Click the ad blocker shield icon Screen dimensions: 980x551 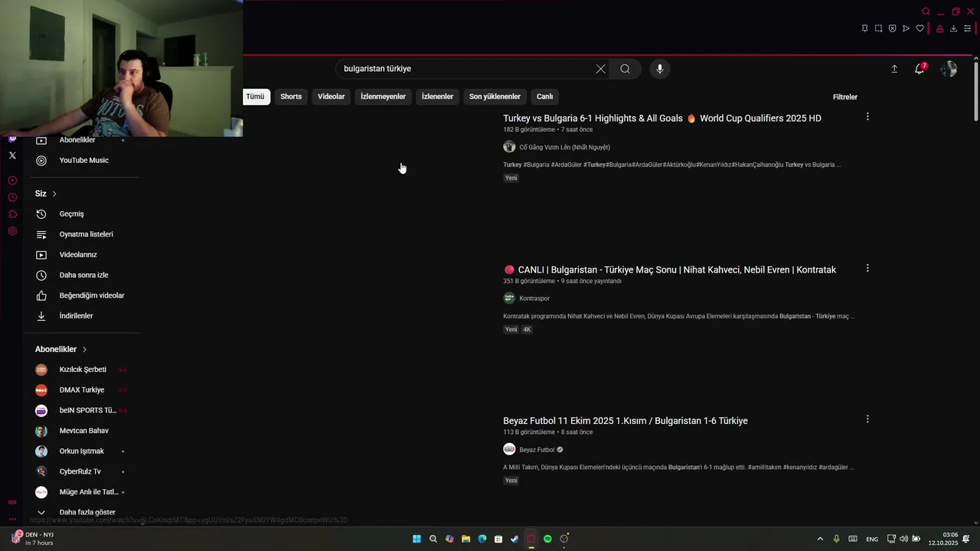pyautogui.click(x=892, y=28)
